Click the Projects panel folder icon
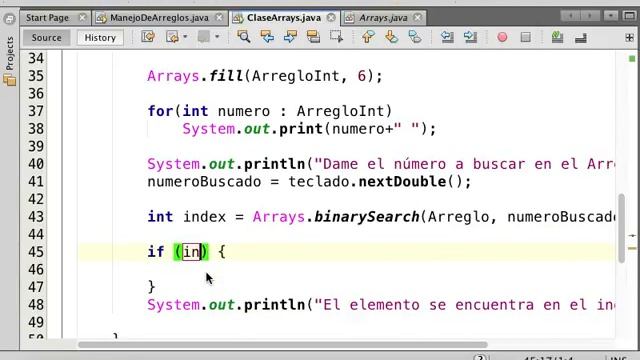This screenshot has height=360, width=640. pos(10,80)
